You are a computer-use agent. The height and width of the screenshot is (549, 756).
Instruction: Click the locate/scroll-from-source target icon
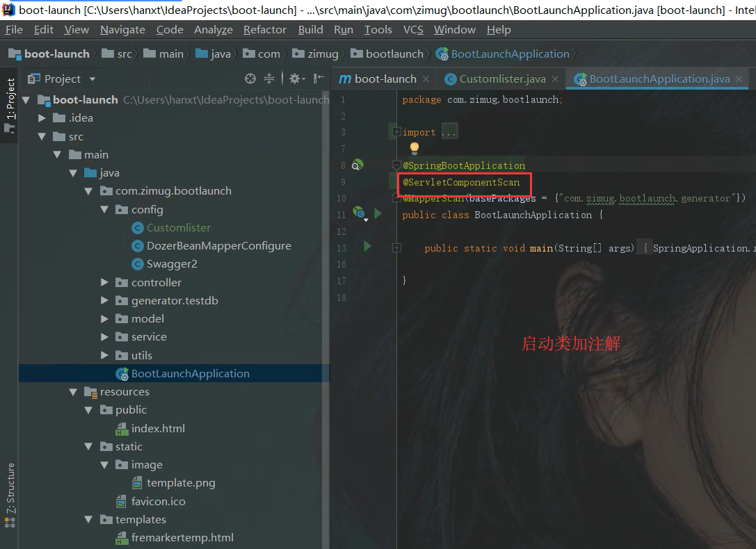pyautogui.click(x=250, y=79)
